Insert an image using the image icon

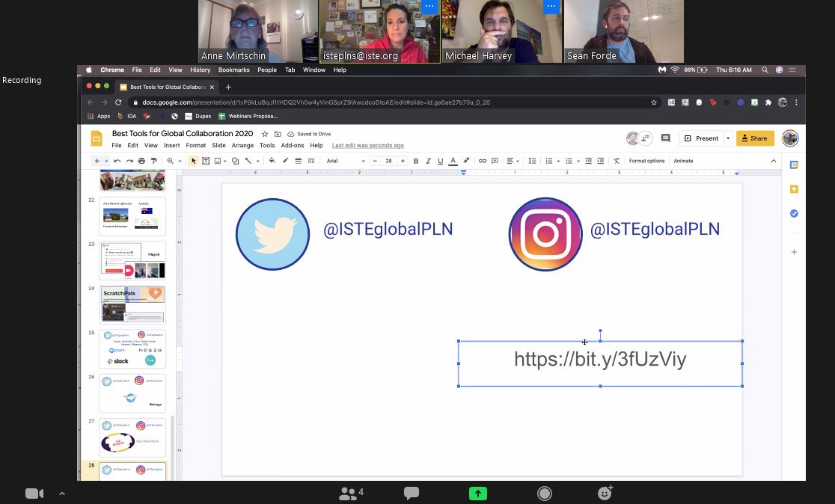click(x=217, y=161)
